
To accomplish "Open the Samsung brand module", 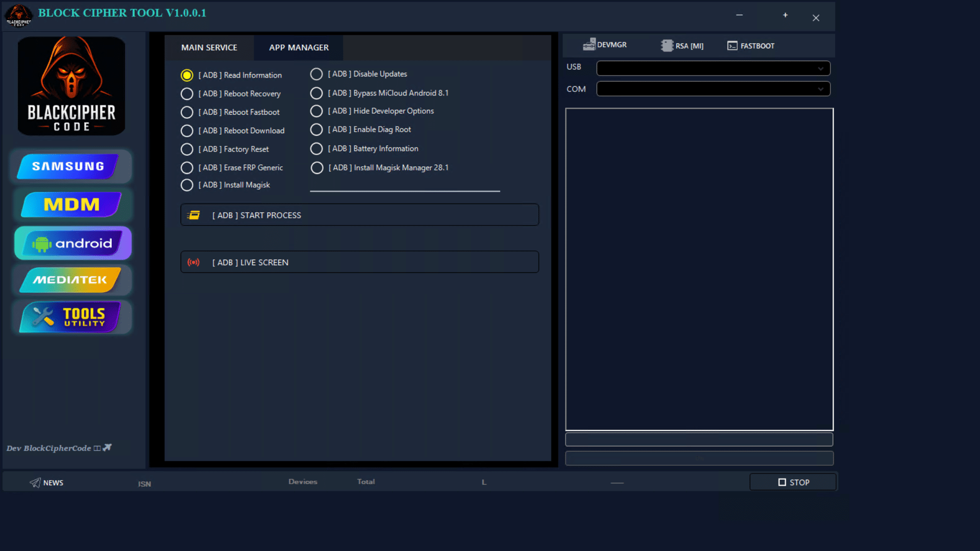I will point(69,166).
